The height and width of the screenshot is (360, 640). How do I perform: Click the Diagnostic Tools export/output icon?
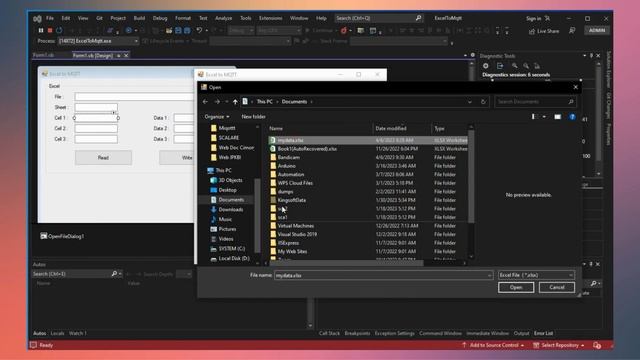(x=500, y=66)
